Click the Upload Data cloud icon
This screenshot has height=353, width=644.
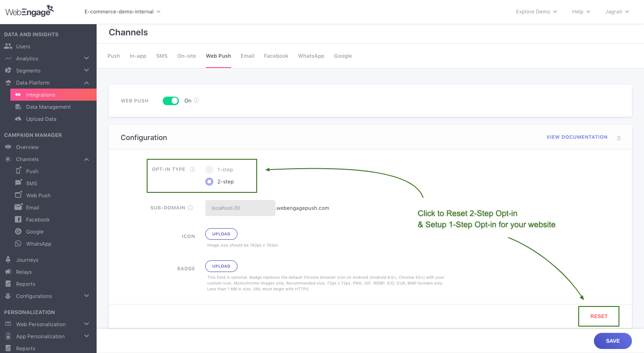tap(18, 119)
